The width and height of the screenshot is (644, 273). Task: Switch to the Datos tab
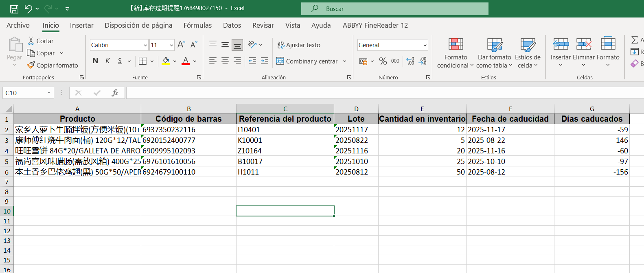[x=232, y=25]
